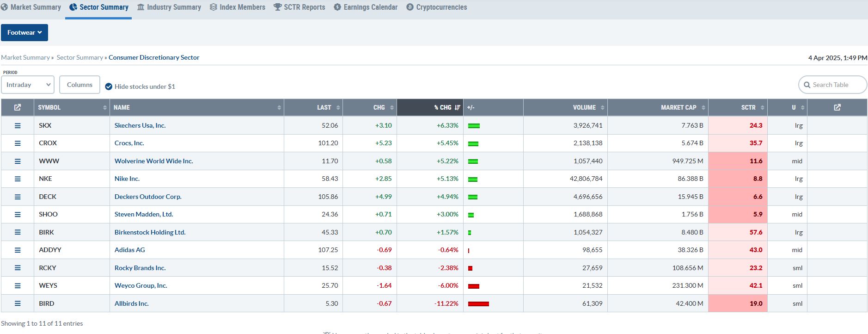The image size is (868, 334).
Task: Click the external link icon in right header
Action: click(837, 107)
